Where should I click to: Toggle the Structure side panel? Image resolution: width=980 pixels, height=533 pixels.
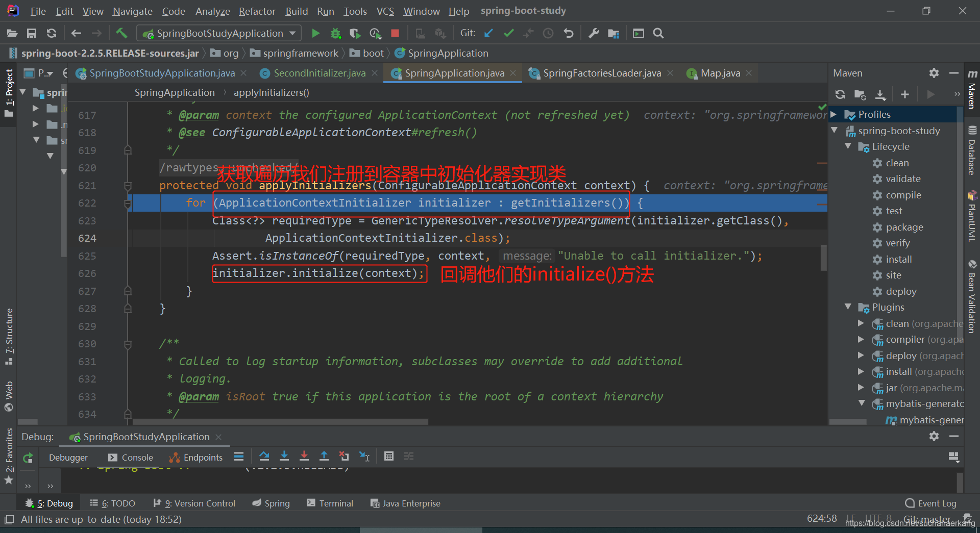[9, 337]
